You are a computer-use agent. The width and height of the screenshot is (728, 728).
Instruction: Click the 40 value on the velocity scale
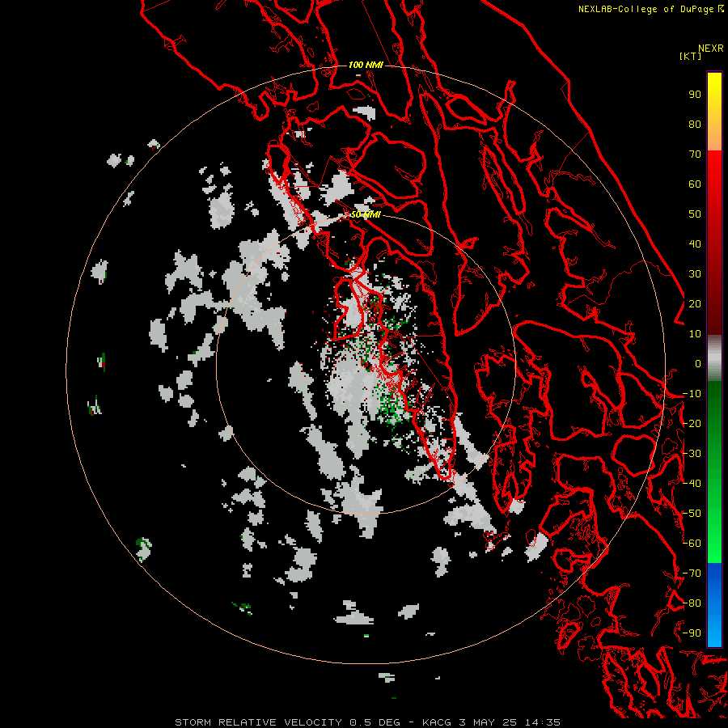click(x=695, y=244)
